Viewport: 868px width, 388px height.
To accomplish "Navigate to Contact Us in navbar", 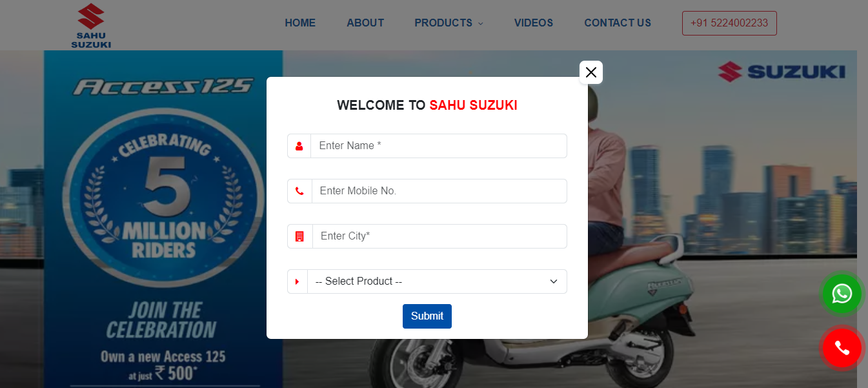I will (x=618, y=23).
